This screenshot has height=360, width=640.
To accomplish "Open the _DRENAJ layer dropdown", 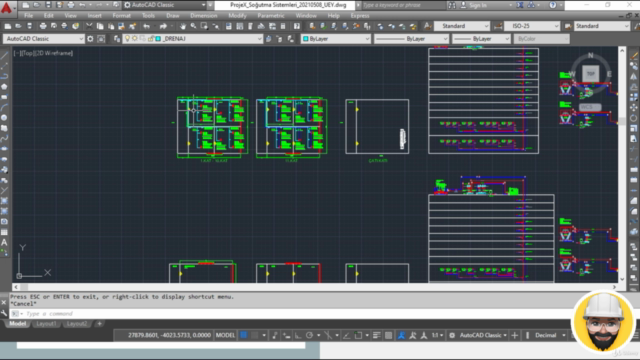I will 192,39.
